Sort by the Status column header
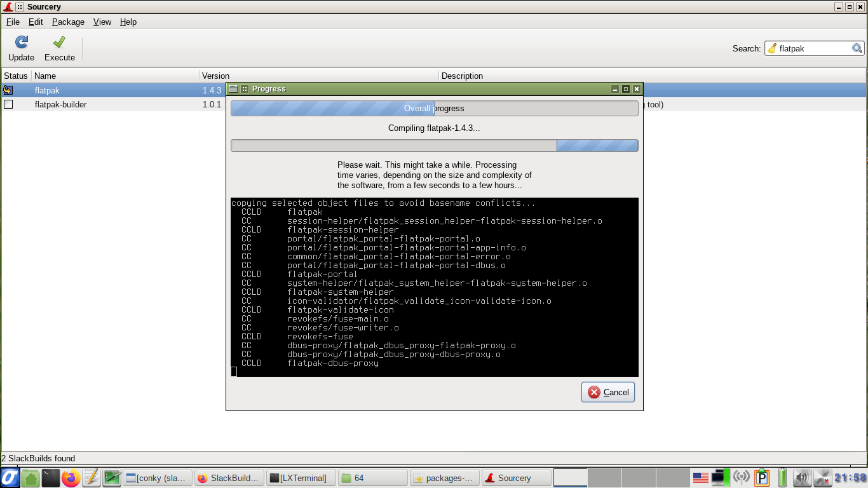Screen dimensions: 868x488 coord(16,76)
